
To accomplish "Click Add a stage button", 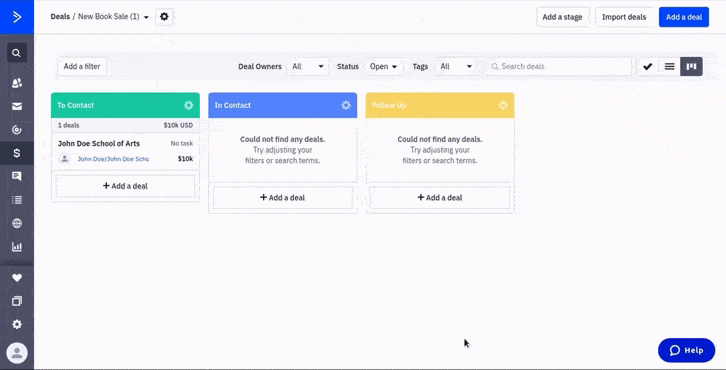I will tap(562, 17).
